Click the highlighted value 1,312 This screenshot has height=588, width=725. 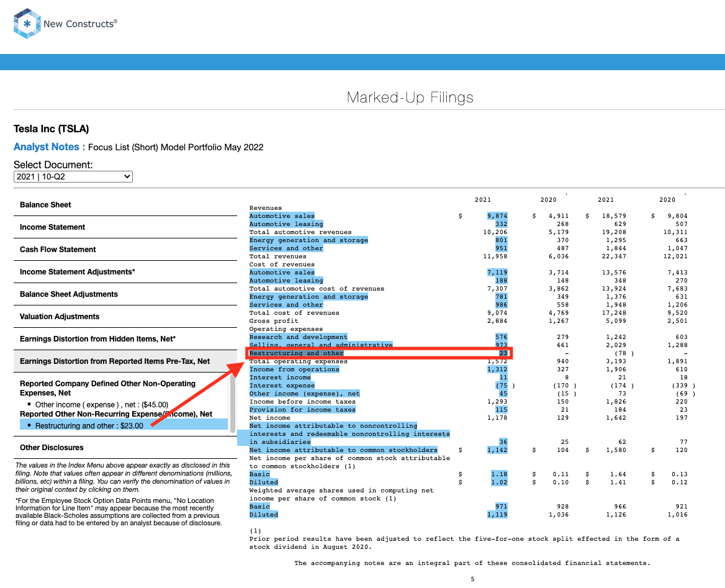click(497, 369)
